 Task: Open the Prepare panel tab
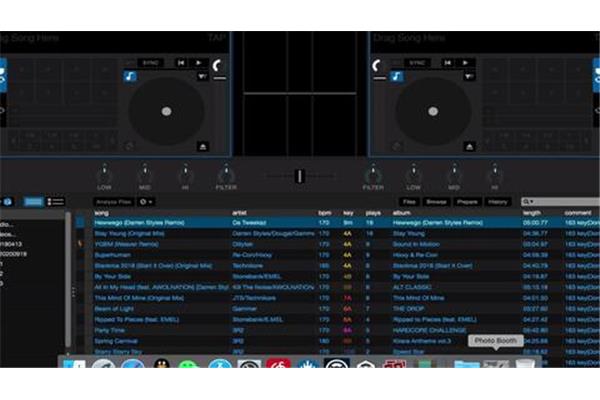[x=467, y=202]
